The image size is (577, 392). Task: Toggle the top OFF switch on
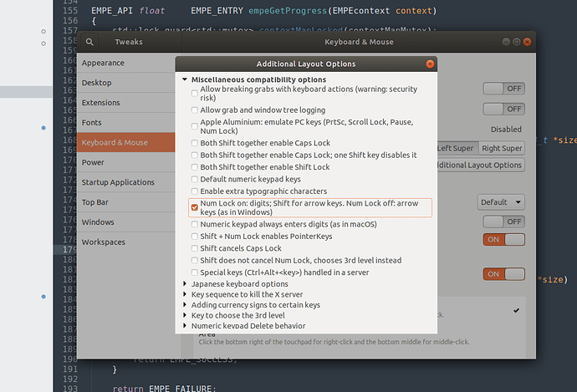coord(503,89)
